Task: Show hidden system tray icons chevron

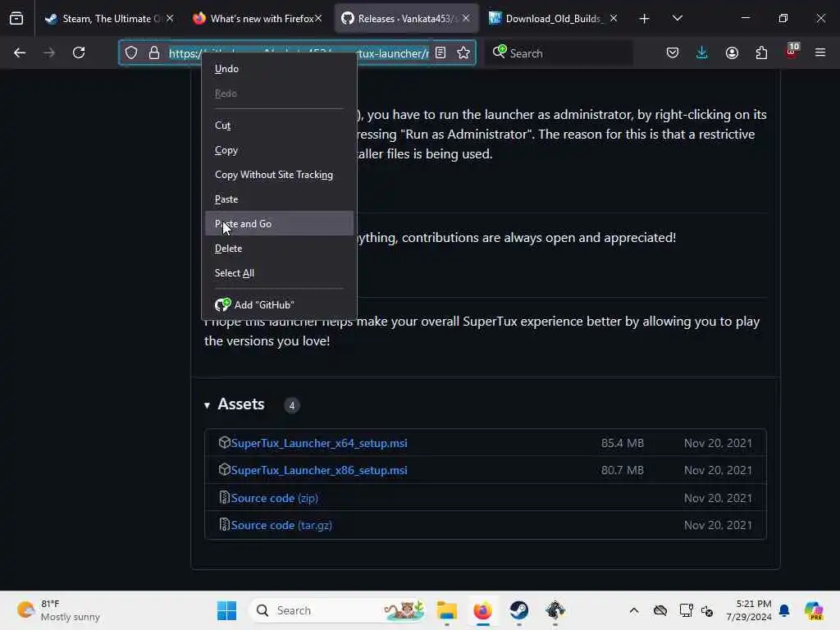Action: click(x=634, y=610)
